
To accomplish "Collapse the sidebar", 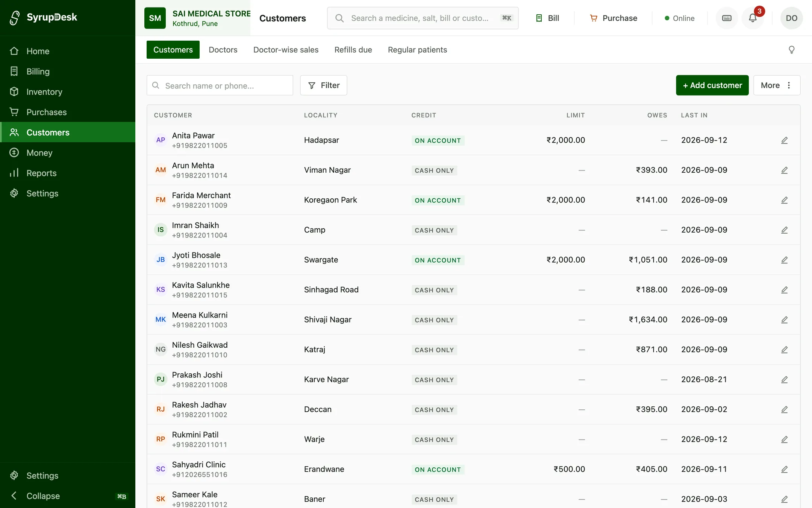I will 68,496.
